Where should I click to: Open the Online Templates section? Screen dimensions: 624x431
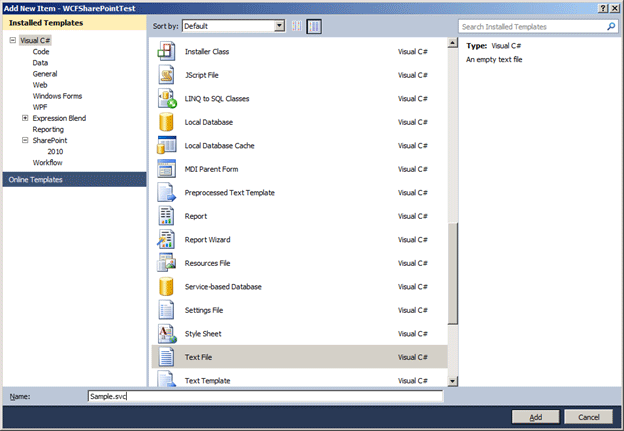(x=74, y=179)
